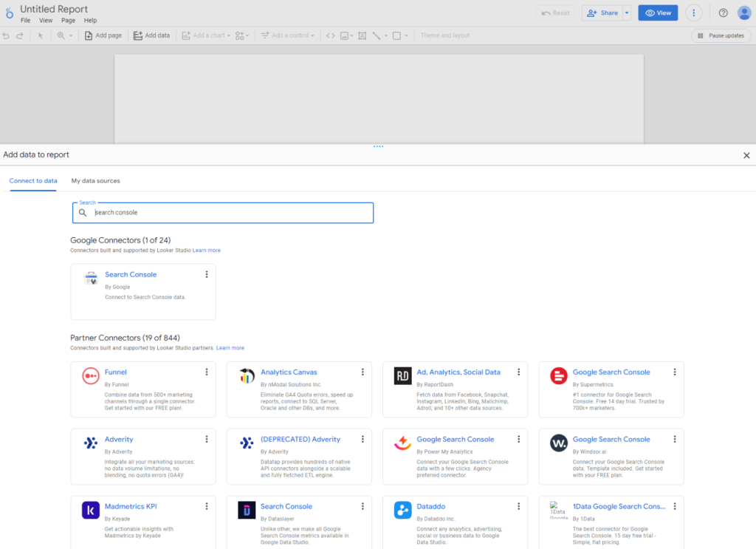The image size is (756, 549).
Task: Select the Analytics Canvas connector icon
Action: pos(247,376)
